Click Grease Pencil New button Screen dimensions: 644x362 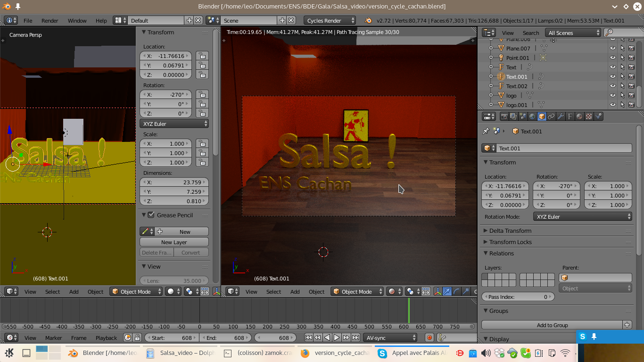tap(182, 231)
